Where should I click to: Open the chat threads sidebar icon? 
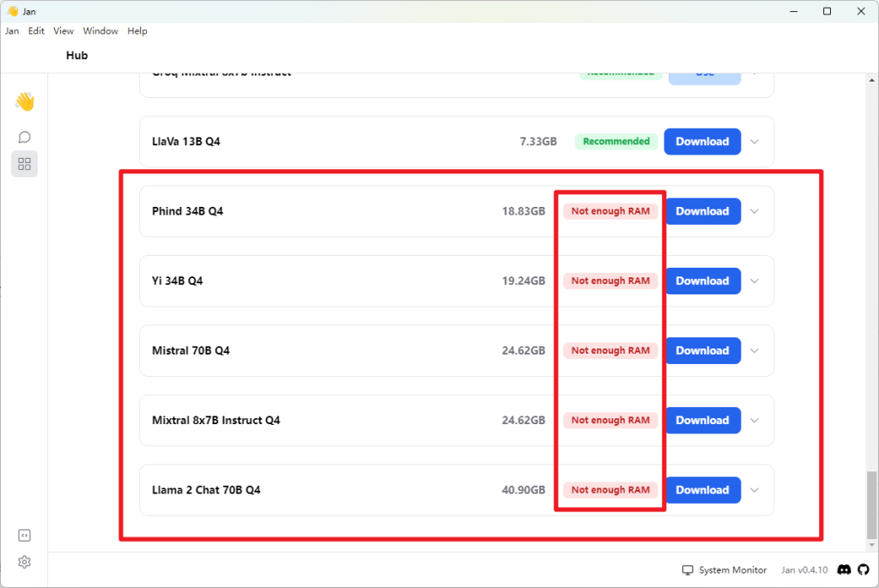tap(24, 137)
